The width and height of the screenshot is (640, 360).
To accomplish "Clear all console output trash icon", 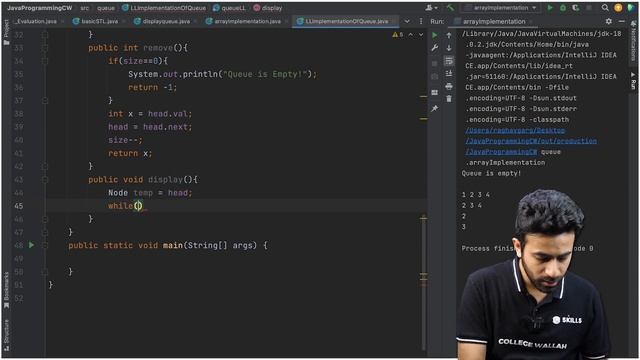I will [x=449, y=99].
